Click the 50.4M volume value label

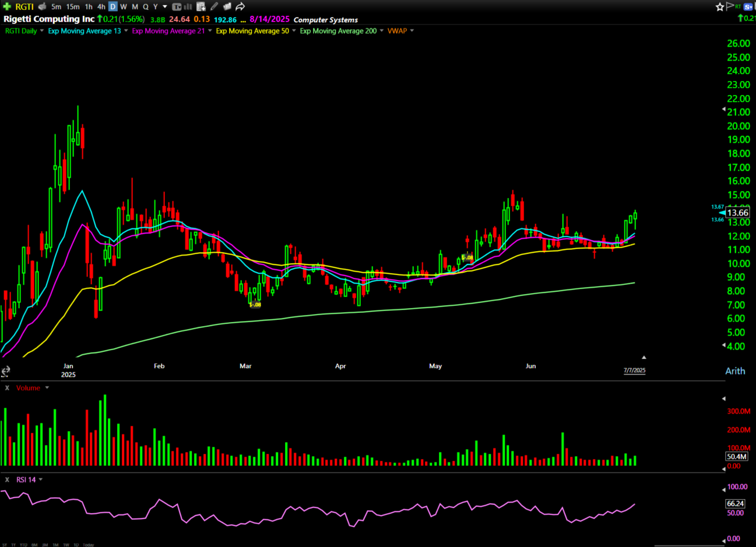tap(737, 457)
